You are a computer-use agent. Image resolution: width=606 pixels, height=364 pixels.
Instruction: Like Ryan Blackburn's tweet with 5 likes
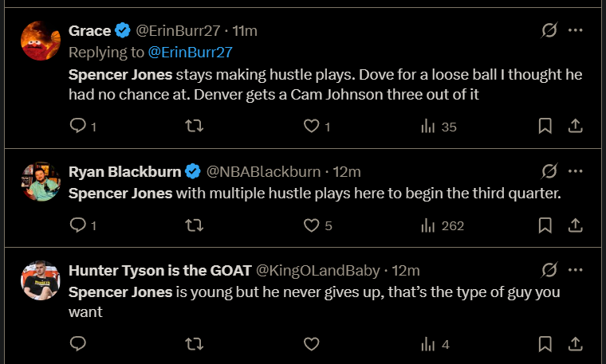click(312, 225)
